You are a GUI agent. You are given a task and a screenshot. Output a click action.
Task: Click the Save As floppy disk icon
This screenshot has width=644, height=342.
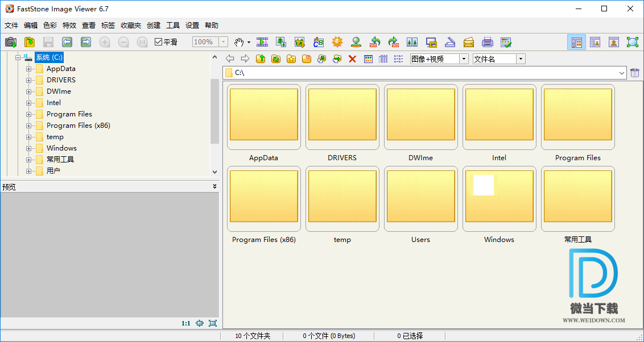(48, 42)
